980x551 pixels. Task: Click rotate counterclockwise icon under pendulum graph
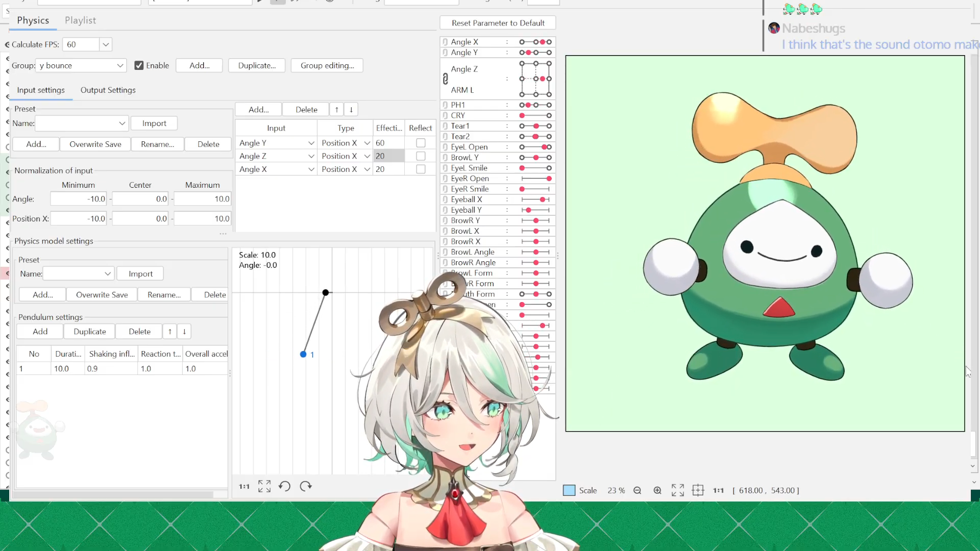click(x=285, y=486)
